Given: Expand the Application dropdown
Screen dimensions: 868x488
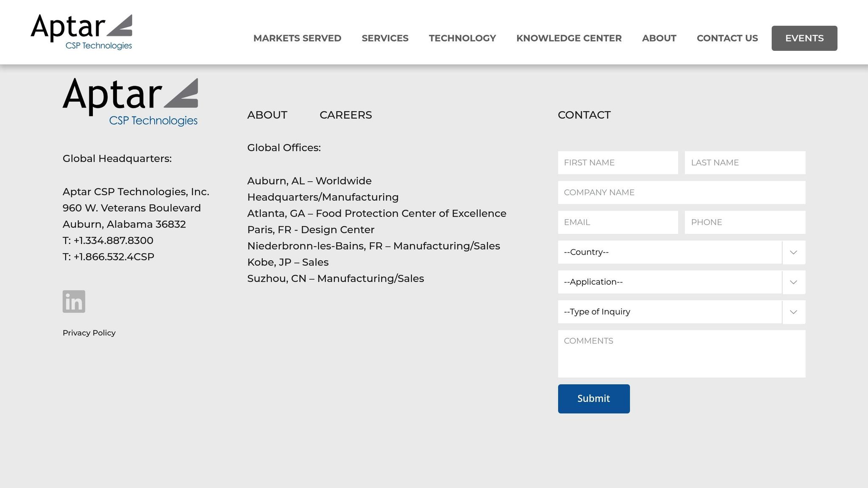Looking at the screenshot, I should (682, 282).
